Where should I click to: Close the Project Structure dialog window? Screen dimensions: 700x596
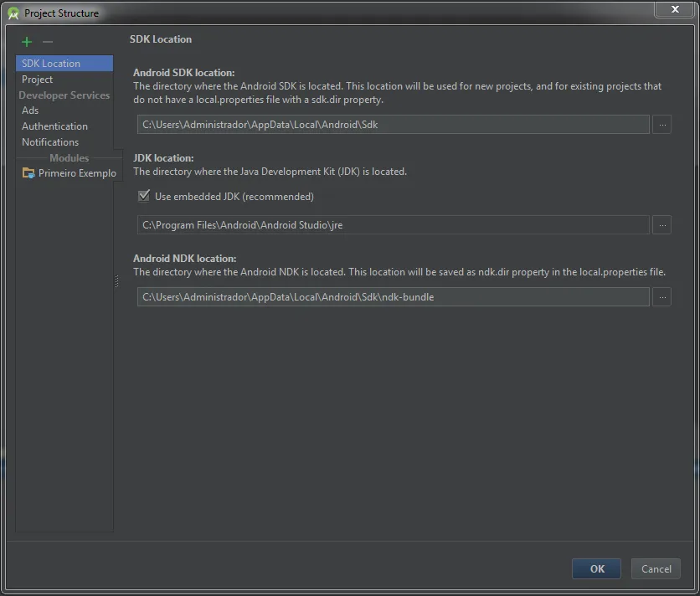(674, 8)
